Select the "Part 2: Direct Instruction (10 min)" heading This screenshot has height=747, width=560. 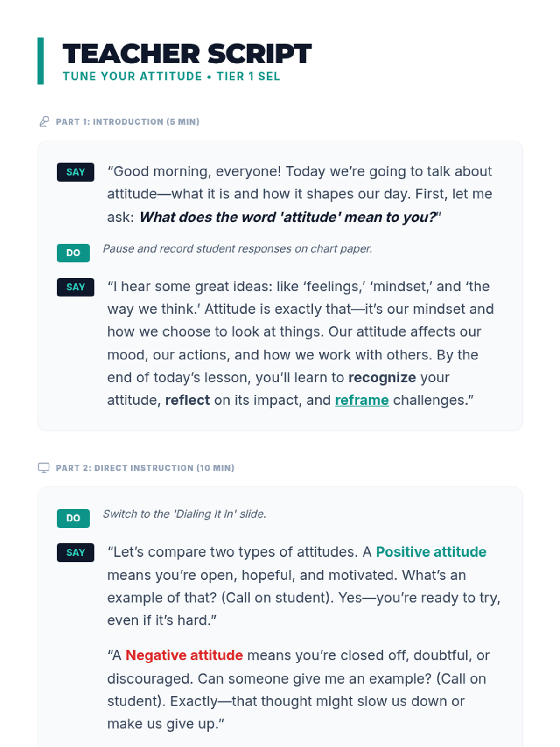(145, 468)
